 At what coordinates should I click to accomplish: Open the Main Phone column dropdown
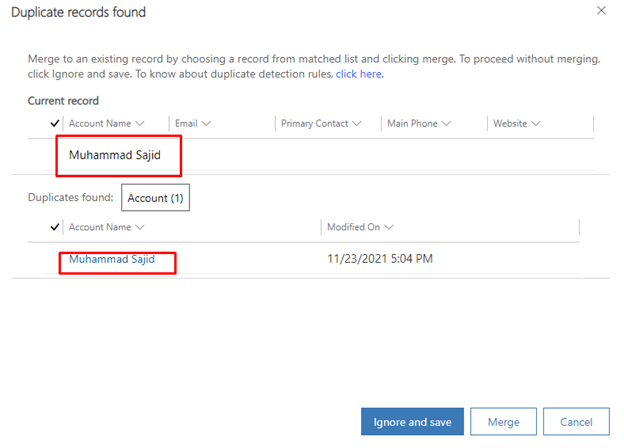tap(446, 124)
